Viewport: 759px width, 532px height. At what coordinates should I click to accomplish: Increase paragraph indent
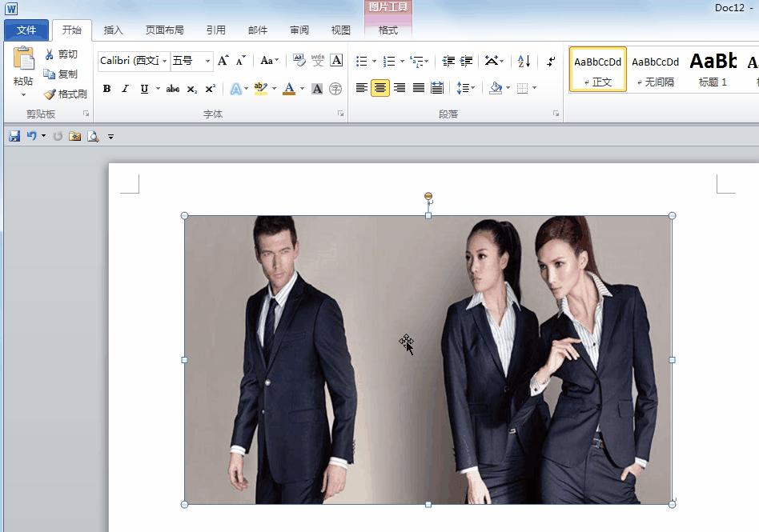[x=466, y=61]
